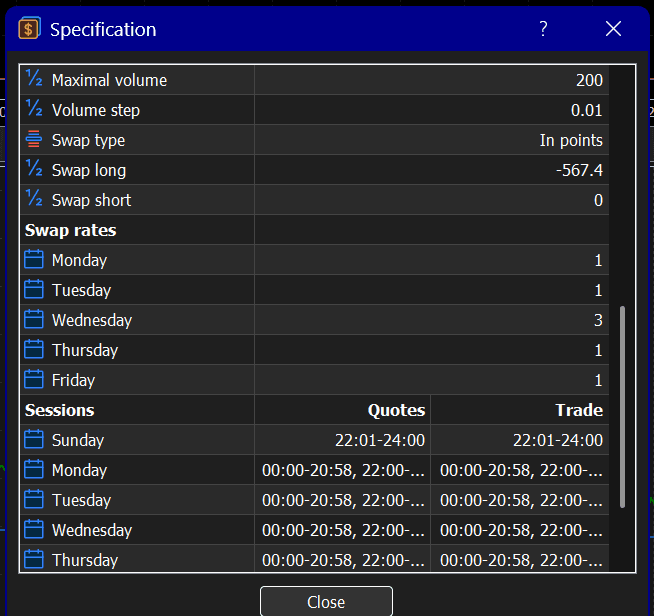
Task: Select the Monday Trade session cell
Action: point(520,470)
